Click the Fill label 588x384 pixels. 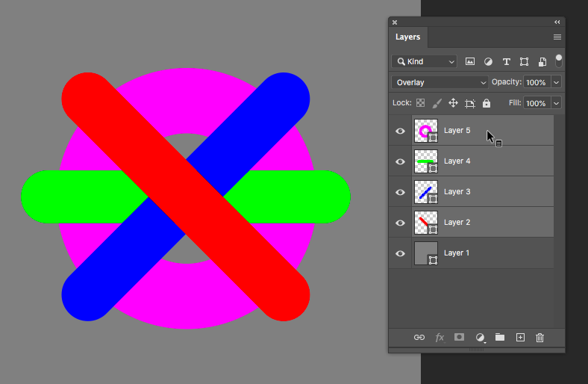515,102
